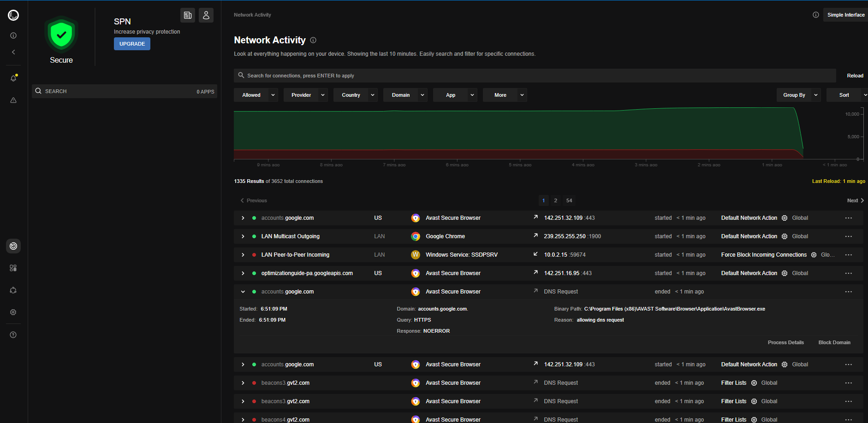Click the connection search field
The height and width of the screenshot is (423, 868).
tap(535, 76)
